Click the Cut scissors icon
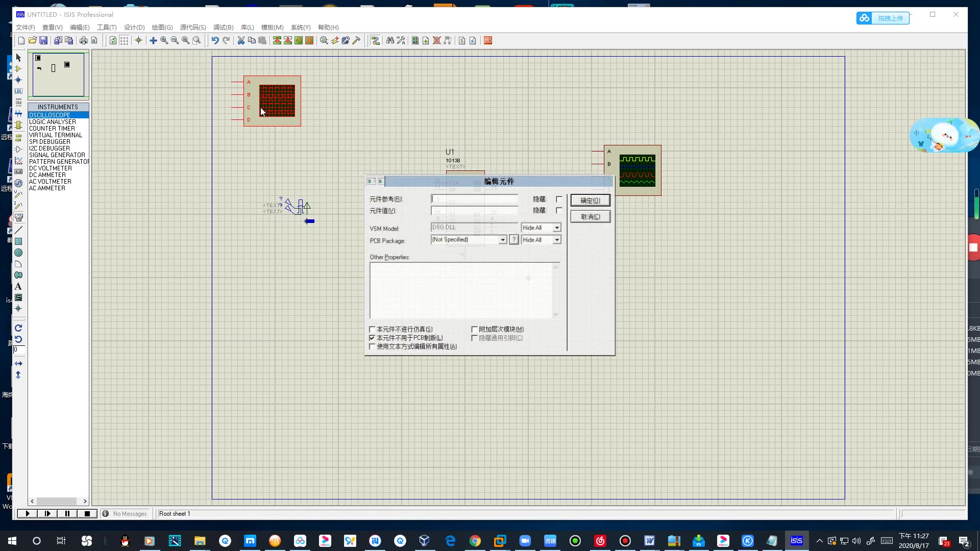The width and height of the screenshot is (980, 551). pos(241,40)
